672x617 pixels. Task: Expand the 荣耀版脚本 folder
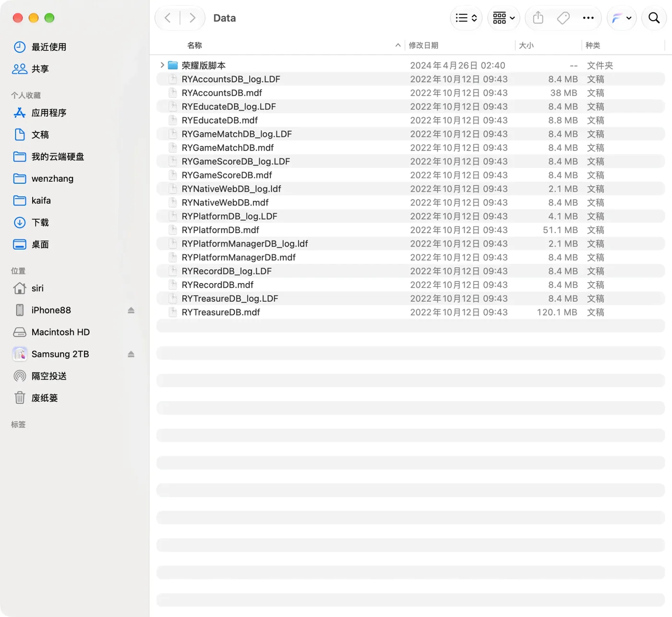(x=162, y=65)
